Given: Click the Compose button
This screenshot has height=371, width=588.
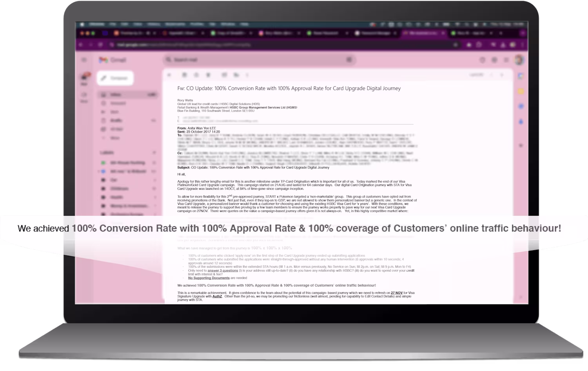Looking at the screenshot, I should [x=115, y=78].
